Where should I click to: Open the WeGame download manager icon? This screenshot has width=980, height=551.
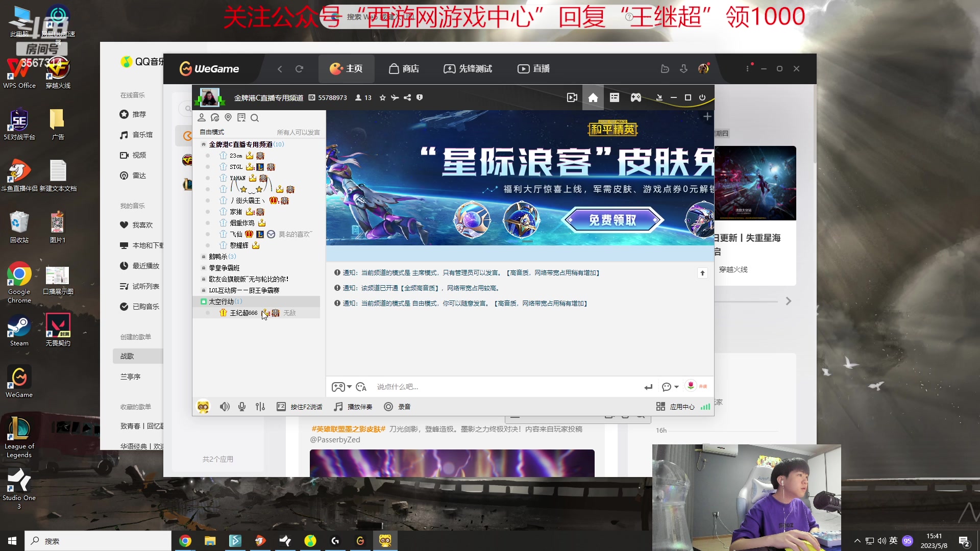coord(683,69)
